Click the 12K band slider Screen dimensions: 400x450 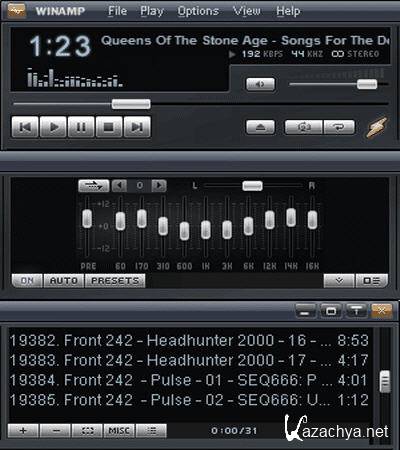(x=270, y=220)
